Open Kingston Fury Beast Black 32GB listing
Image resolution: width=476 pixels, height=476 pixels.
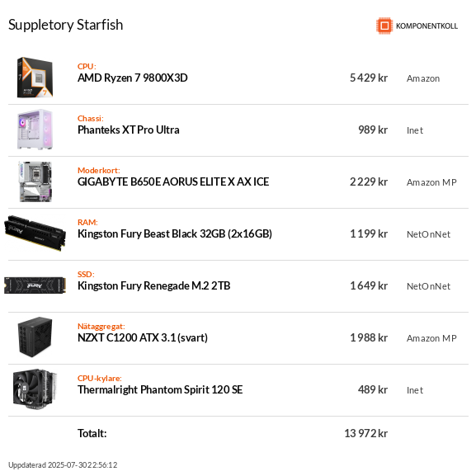pyautogui.click(x=175, y=233)
